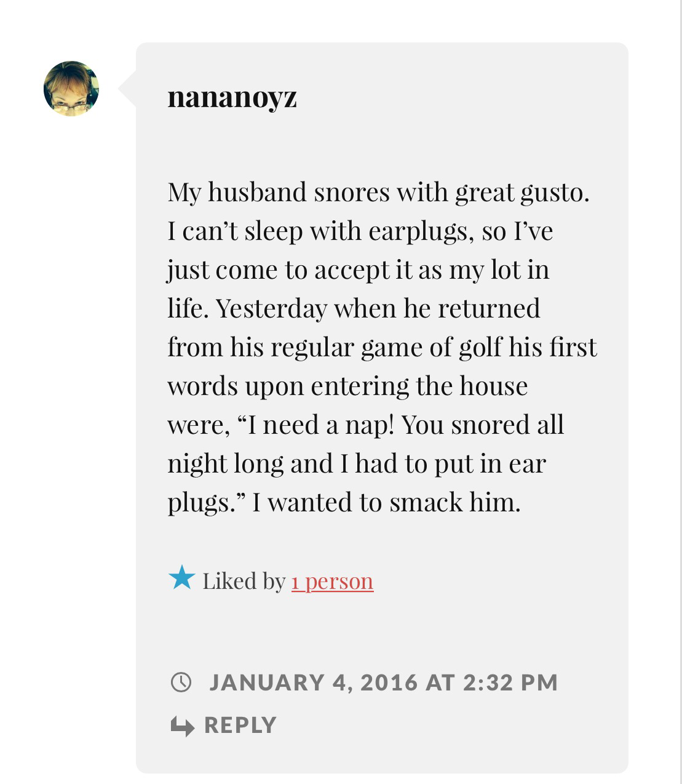Open the "1 person" likes link
Viewport: 682px width, 784px height.
tap(332, 581)
